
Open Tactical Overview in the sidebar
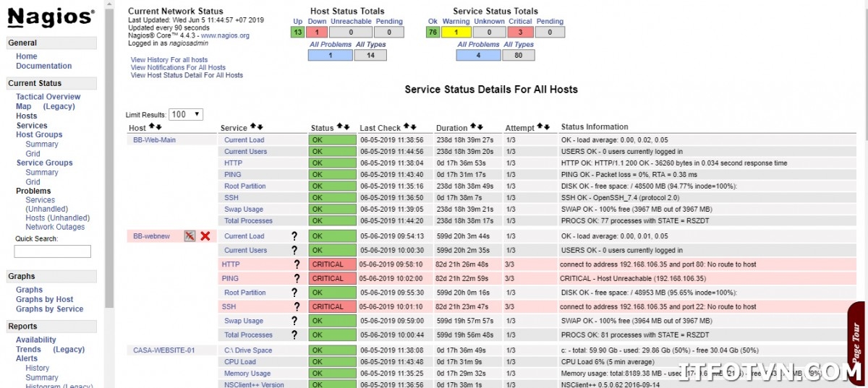pos(48,97)
